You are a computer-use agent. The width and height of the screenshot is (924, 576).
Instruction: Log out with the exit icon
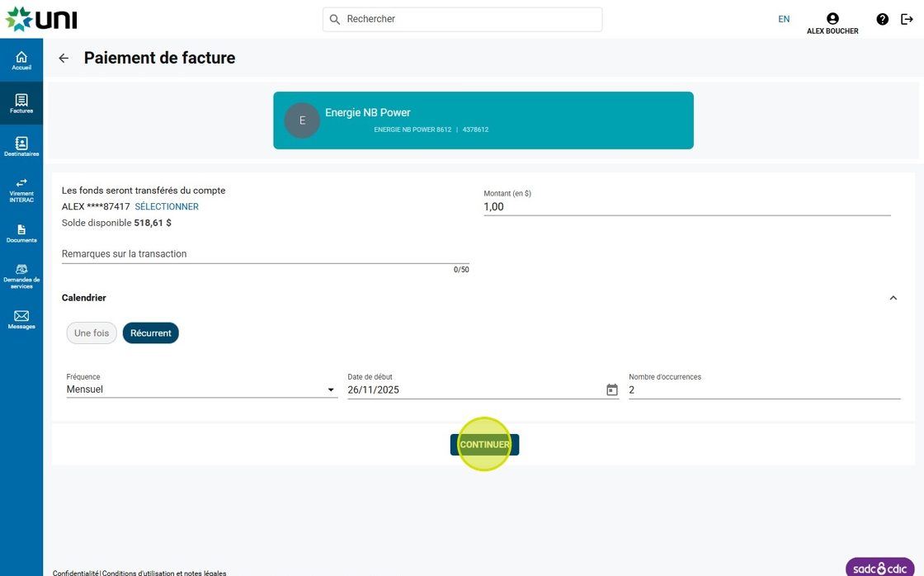pos(907,20)
